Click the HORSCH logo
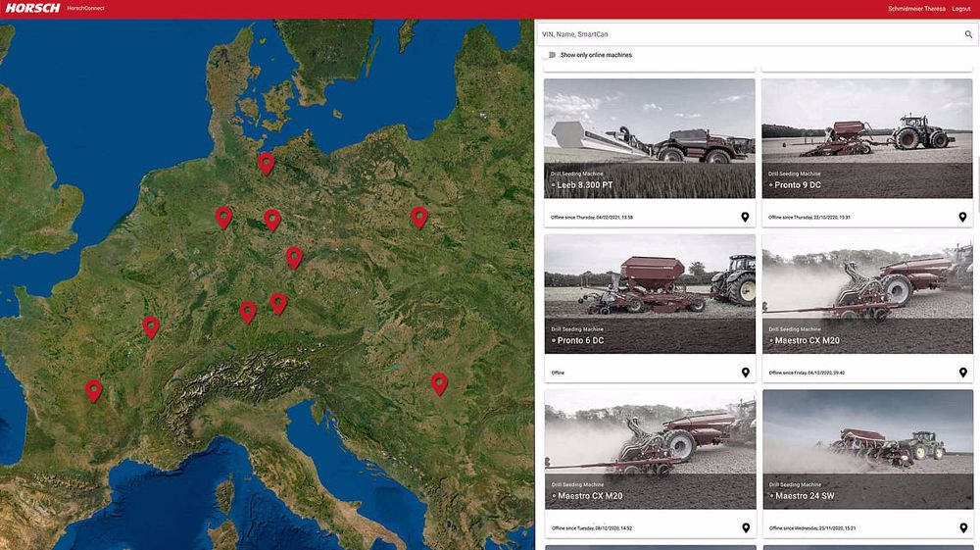980x550 pixels. 32,8
